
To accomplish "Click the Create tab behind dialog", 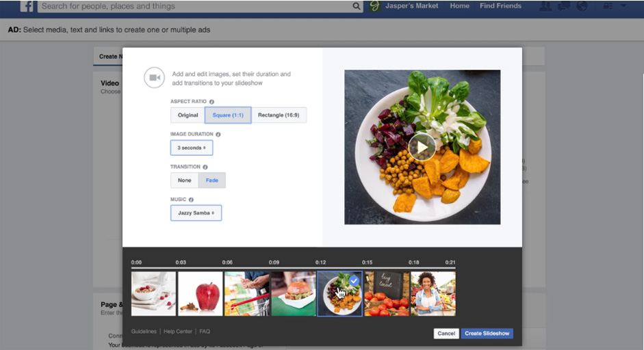I will click(108, 57).
